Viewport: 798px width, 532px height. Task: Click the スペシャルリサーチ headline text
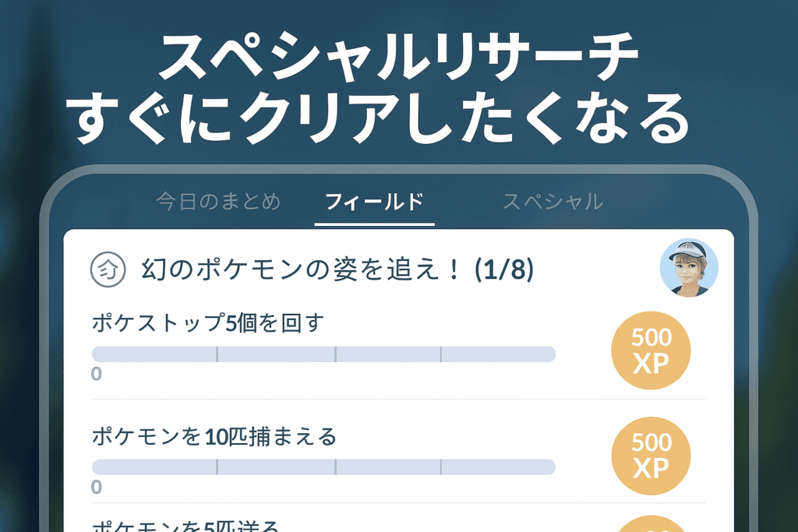398,58
